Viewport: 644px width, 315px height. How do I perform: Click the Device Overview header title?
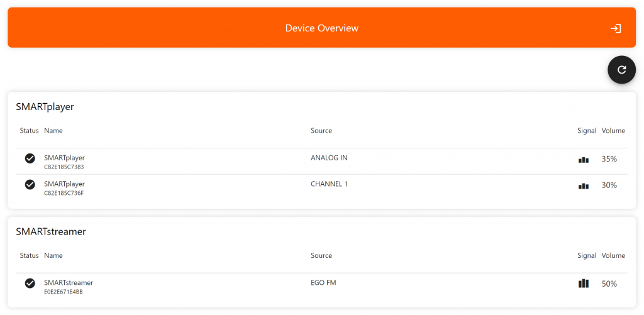pyautogui.click(x=321, y=28)
